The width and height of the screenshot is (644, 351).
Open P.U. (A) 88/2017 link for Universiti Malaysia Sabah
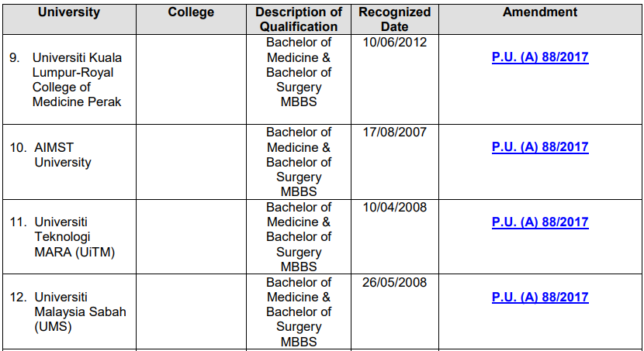click(x=540, y=298)
